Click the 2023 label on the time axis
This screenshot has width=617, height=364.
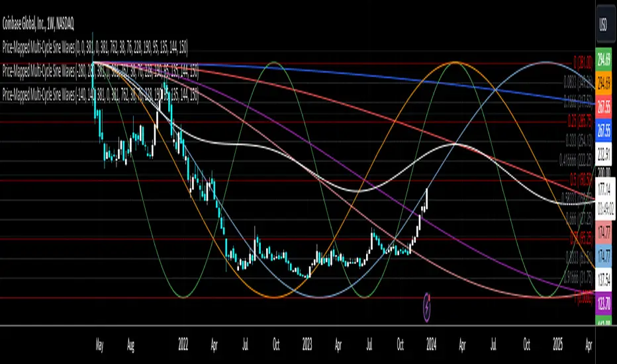307,345
